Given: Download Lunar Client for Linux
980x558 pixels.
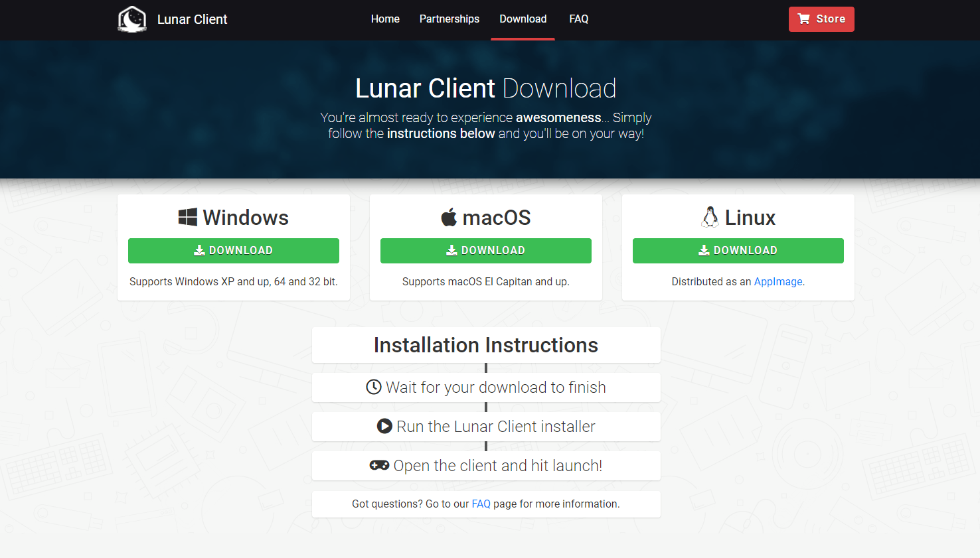Looking at the screenshot, I should 738,251.
